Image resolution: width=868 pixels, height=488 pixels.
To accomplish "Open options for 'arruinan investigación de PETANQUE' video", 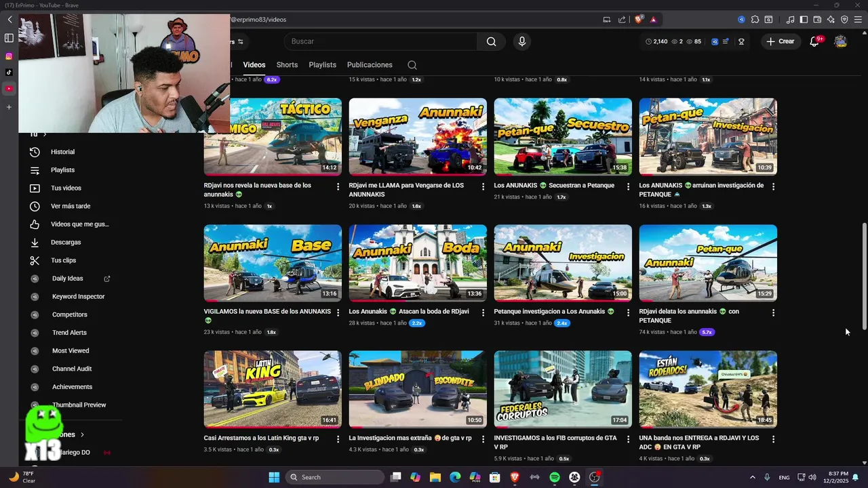I will tap(773, 186).
